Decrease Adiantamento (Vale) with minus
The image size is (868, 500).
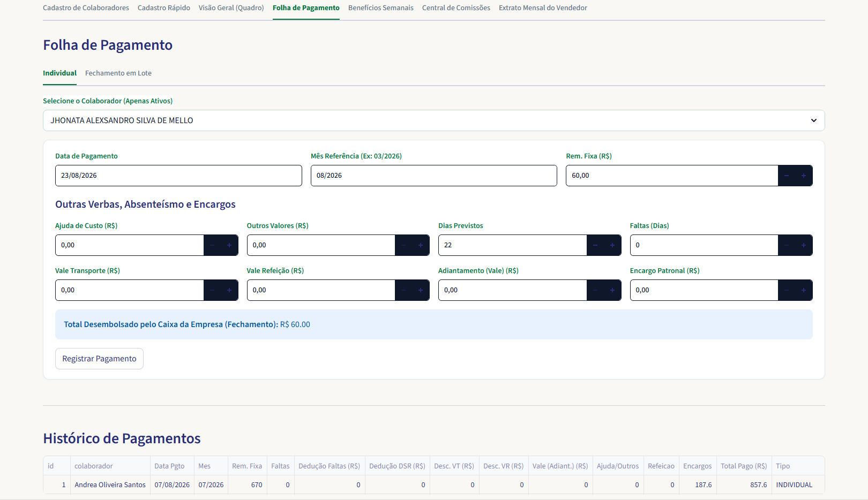(595, 290)
